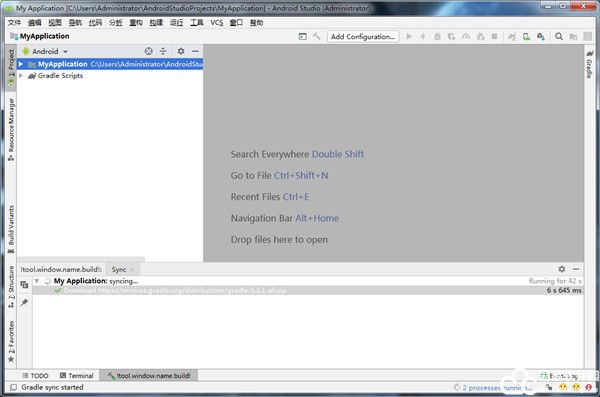600x397 pixels.
Task: Open project panel settings gear
Action: [x=181, y=51]
